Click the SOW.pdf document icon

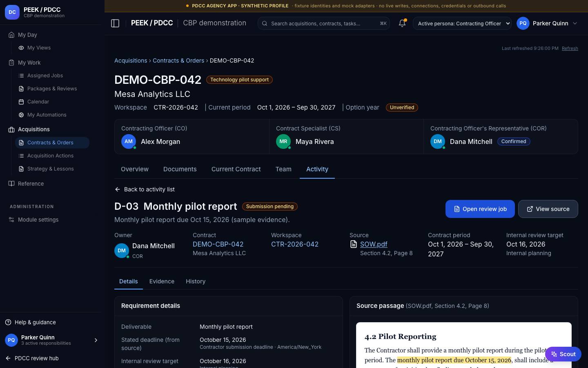pyautogui.click(x=354, y=244)
